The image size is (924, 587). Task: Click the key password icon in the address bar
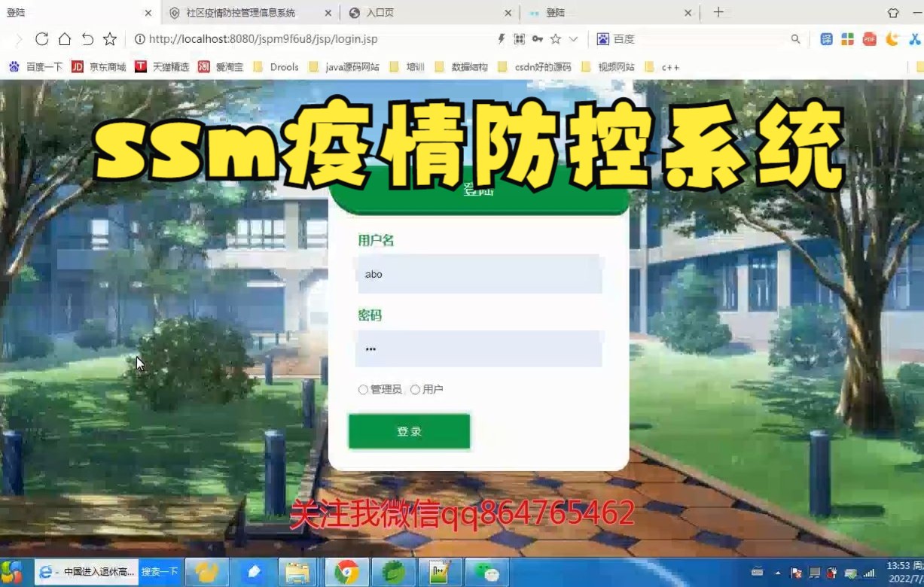[x=538, y=38]
